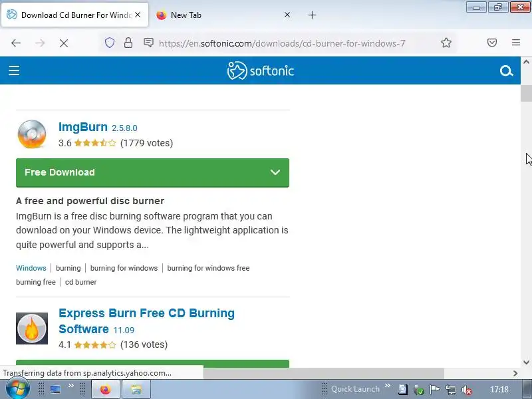
Task: Open the Windows Start menu
Action: (18, 389)
